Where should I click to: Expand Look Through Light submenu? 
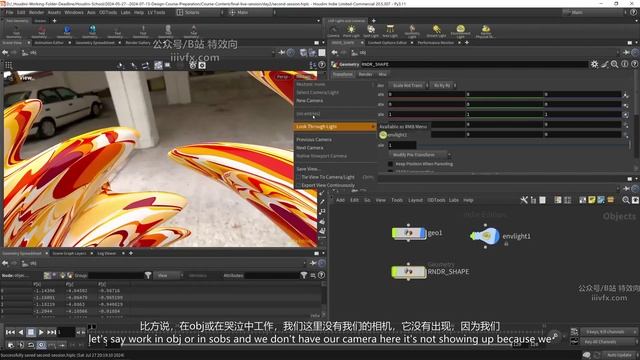[x=335, y=127]
